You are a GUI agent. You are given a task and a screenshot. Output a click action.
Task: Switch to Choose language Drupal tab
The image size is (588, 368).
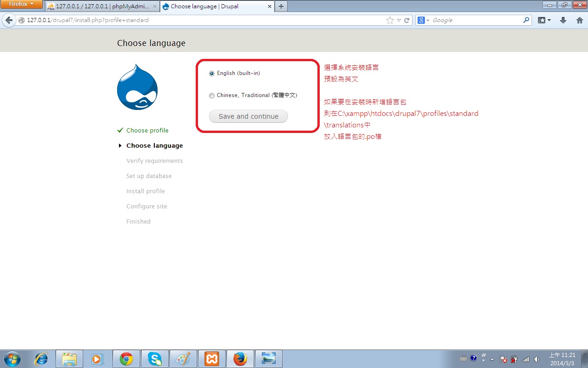click(217, 6)
